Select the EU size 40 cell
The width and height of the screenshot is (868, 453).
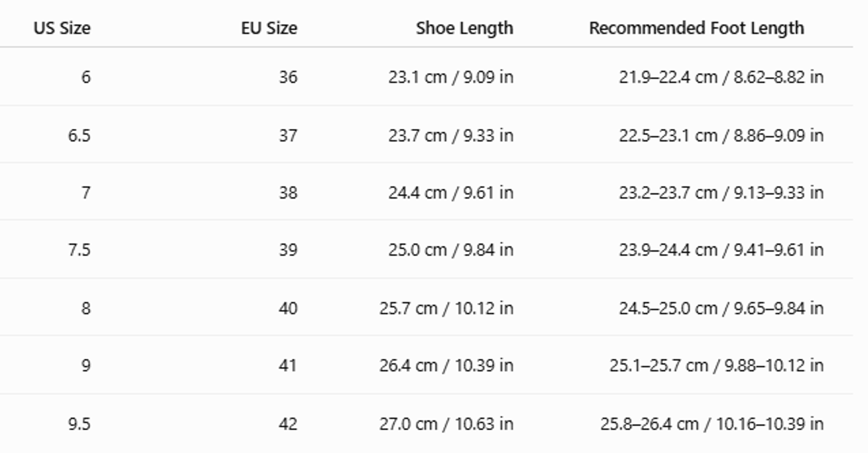coord(288,308)
